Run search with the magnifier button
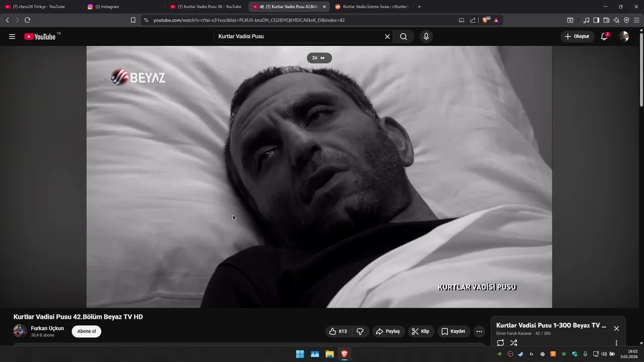 coord(404,37)
